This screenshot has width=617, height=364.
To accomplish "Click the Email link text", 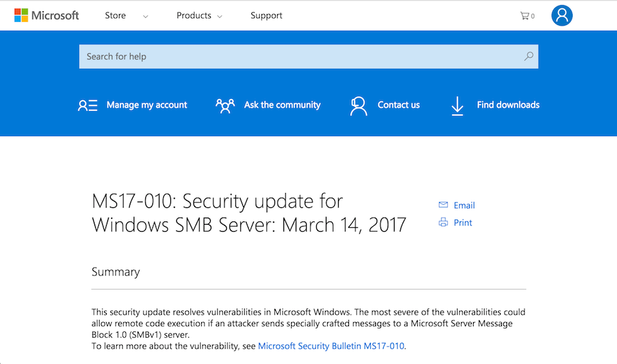I will click(464, 205).
